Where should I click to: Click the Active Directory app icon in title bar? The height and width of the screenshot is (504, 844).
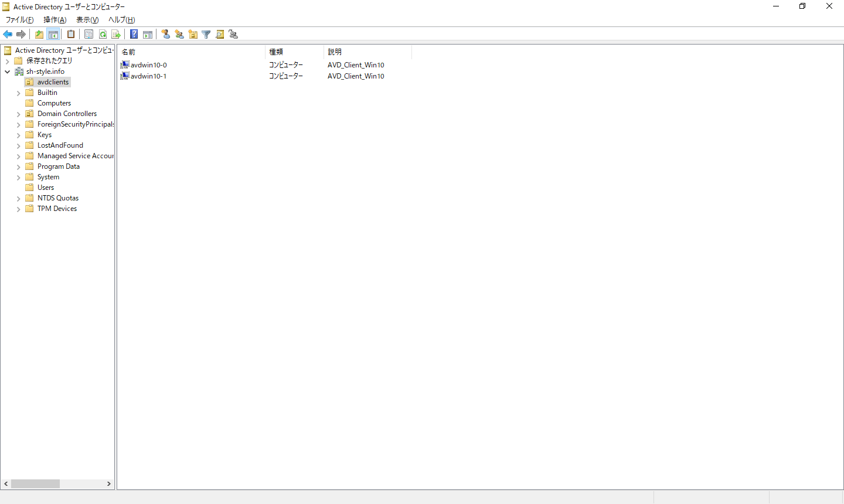[x=6, y=7]
